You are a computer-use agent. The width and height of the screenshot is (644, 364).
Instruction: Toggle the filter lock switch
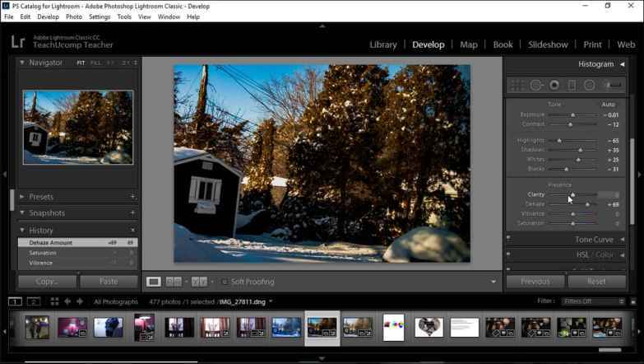point(632,301)
